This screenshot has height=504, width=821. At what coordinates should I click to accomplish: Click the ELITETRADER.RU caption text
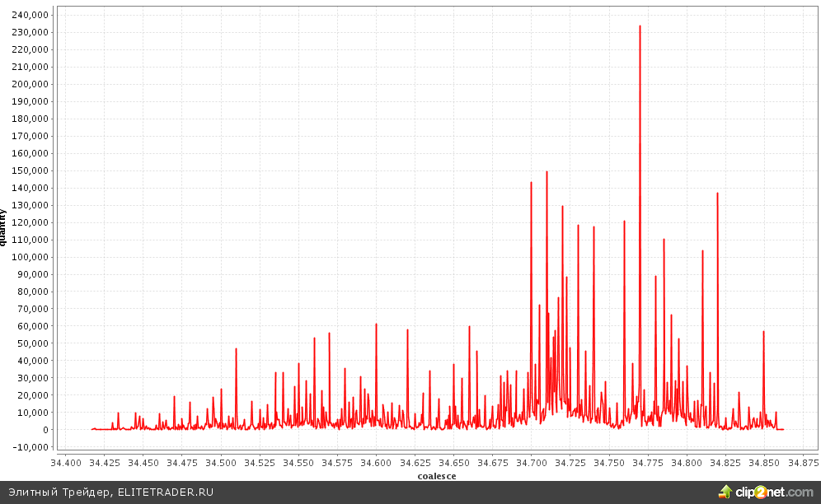tap(166, 492)
